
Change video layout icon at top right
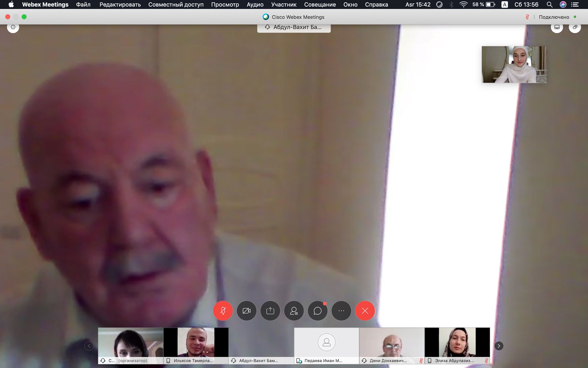[557, 27]
